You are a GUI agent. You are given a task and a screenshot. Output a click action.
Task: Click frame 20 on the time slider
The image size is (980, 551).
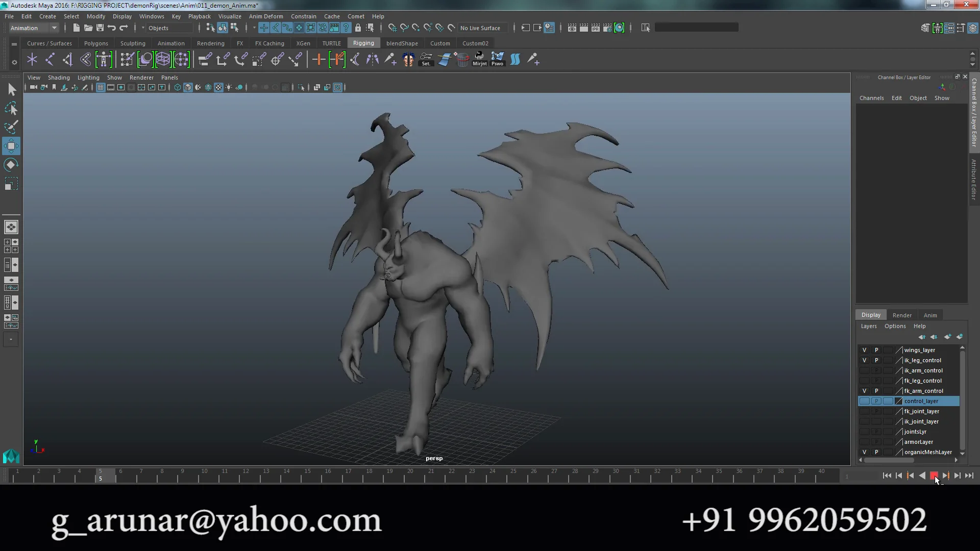[x=410, y=476]
